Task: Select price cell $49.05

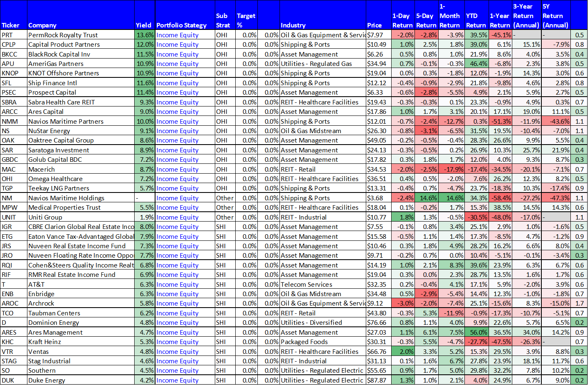Action: pos(378,140)
